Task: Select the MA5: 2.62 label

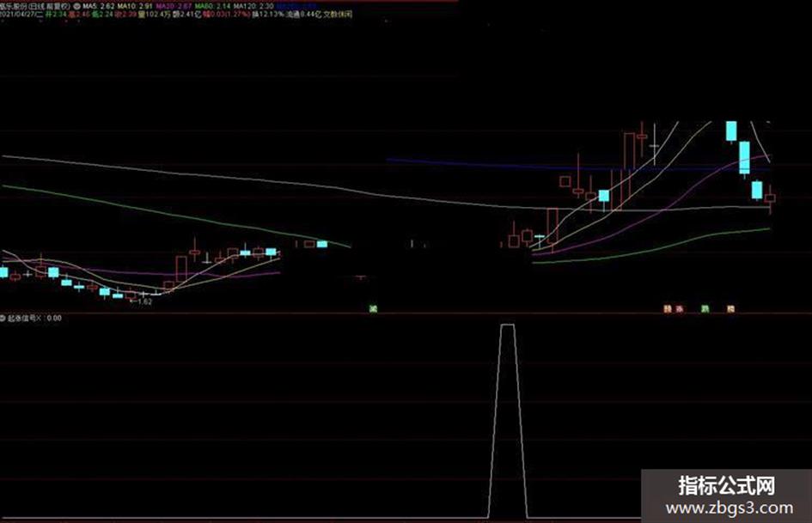Action: (x=97, y=6)
